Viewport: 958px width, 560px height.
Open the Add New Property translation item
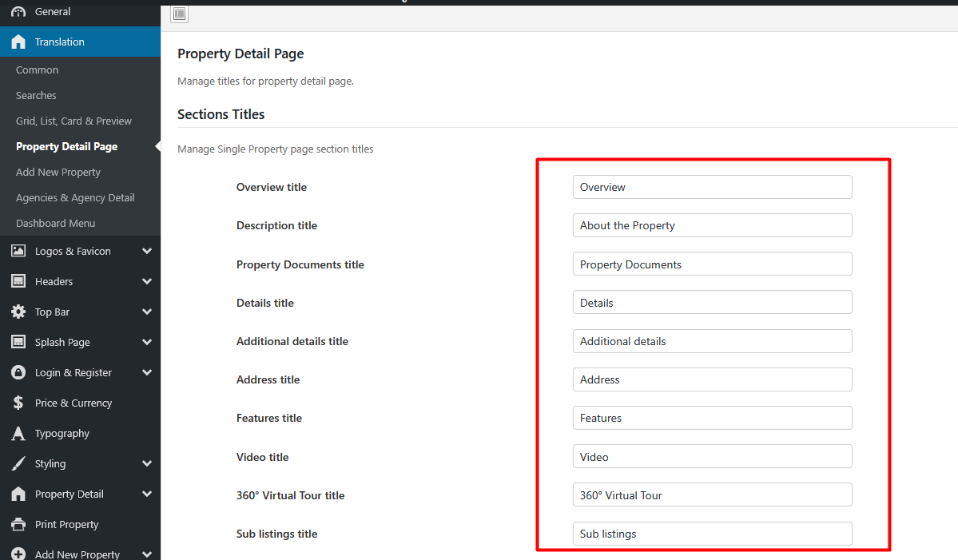tap(58, 172)
